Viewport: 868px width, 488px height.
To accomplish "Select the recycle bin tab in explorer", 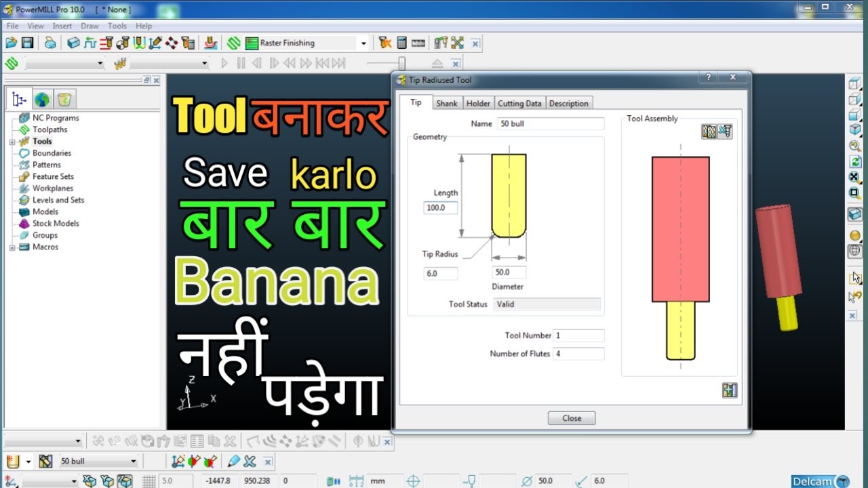I will pos(64,100).
